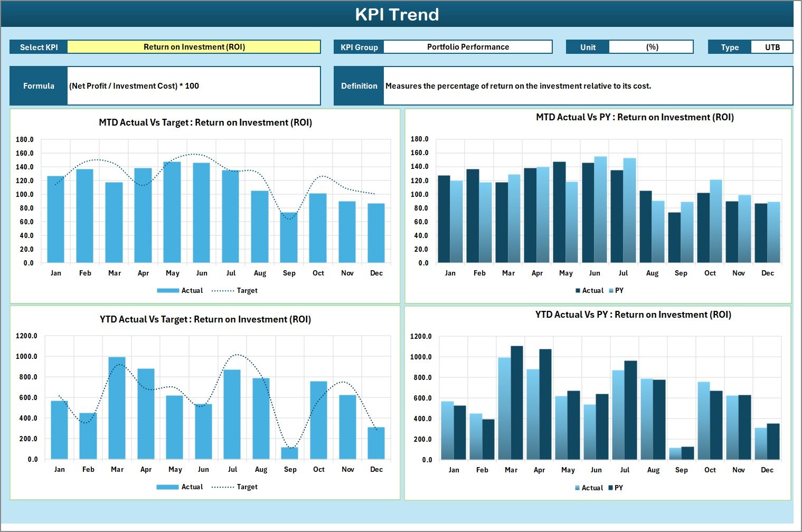Image resolution: width=802 pixels, height=532 pixels.
Task: Click the KPI Trend header title
Action: point(397,14)
